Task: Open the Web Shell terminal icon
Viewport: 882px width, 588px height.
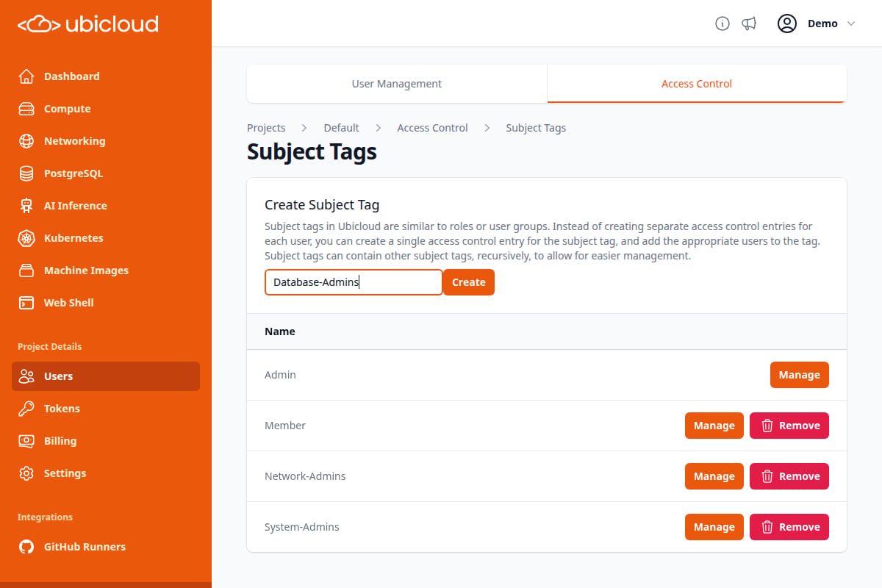Action: pos(26,303)
